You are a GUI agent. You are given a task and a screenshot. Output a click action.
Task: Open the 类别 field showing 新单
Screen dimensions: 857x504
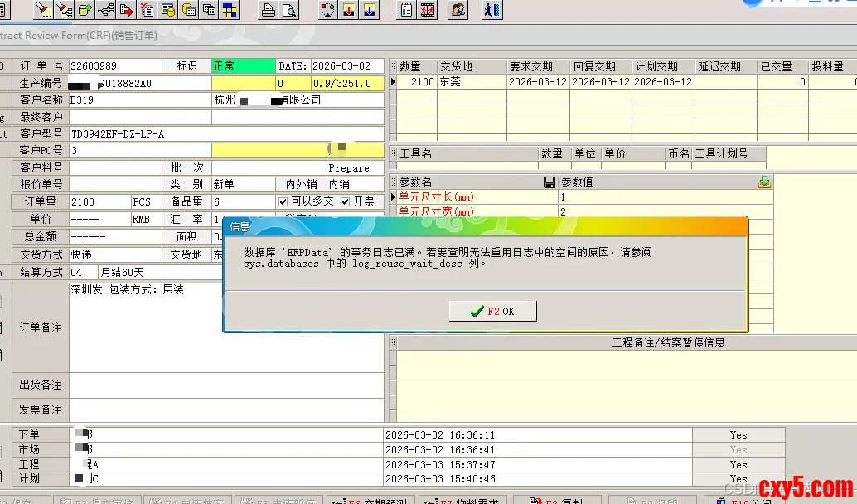pyautogui.click(x=245, y=184)
